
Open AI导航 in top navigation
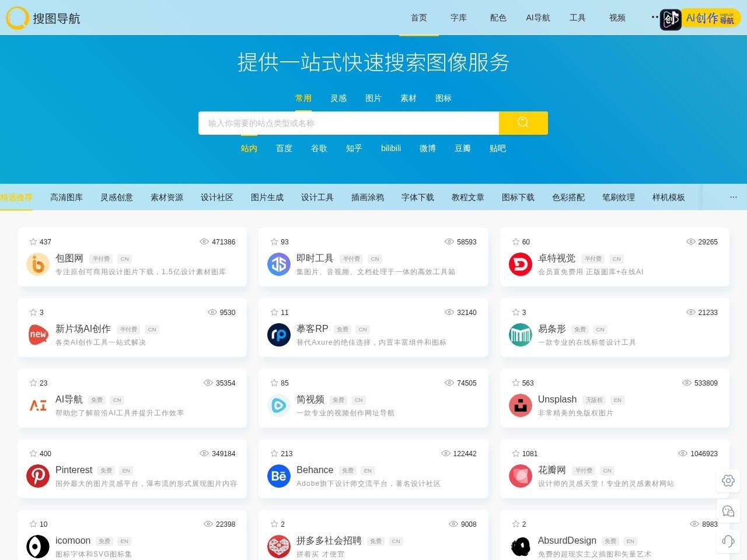tap(538, 17)
